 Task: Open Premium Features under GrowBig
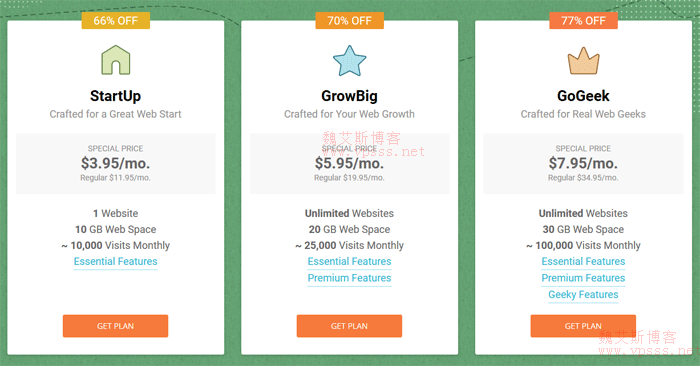tap(350, 278)
